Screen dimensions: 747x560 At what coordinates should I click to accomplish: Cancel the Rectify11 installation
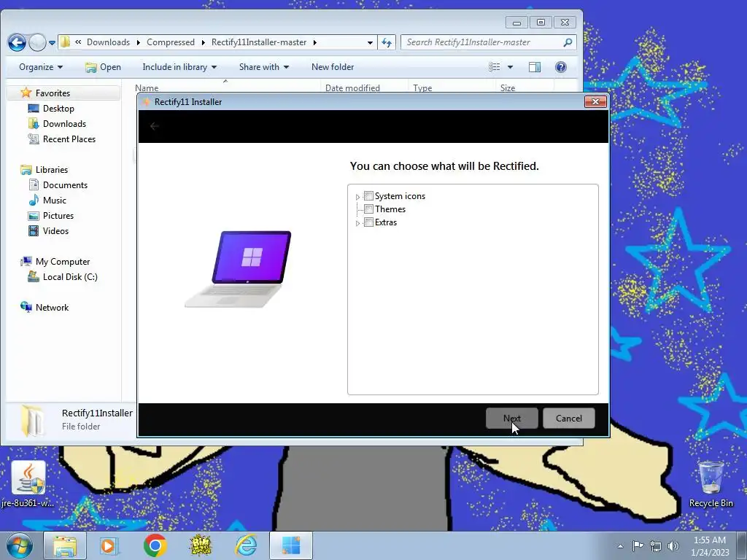pyautogui.click(x=569, y=418)
